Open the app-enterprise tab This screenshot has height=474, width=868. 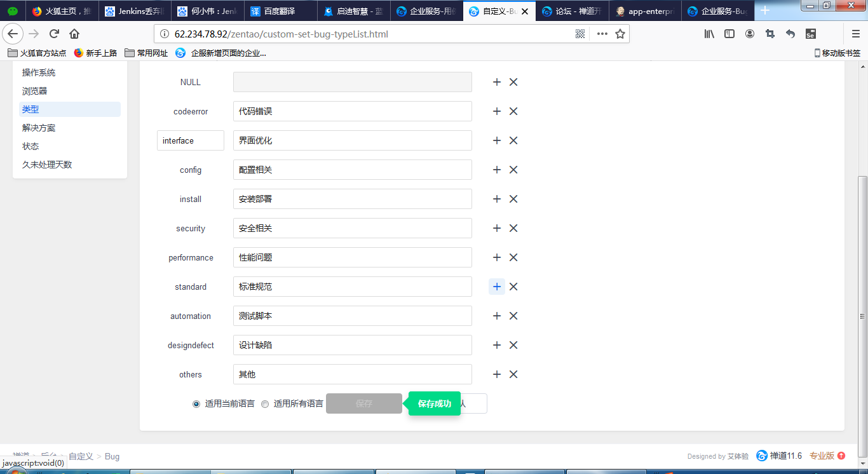click(x=645, y=11)
